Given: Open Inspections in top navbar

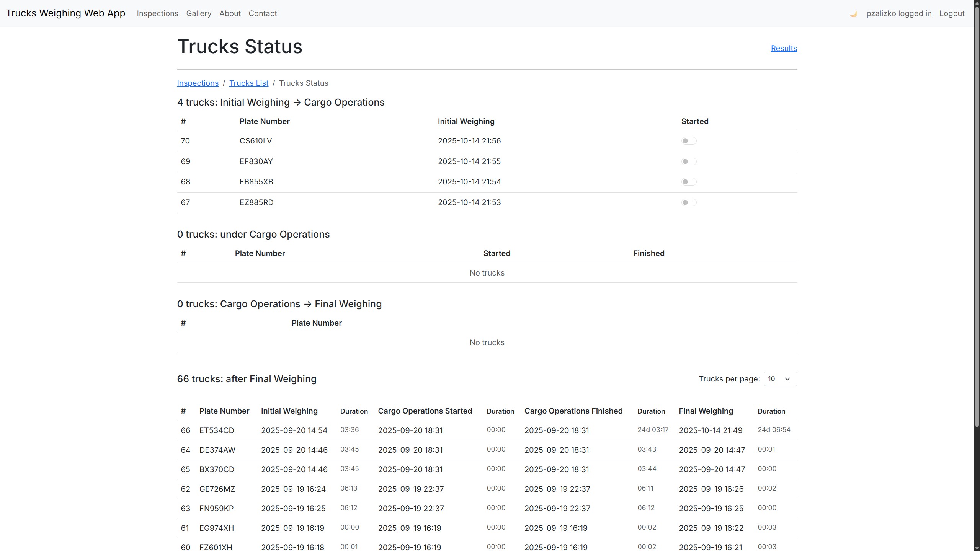Looking at the screenshot, I should [x=157, y=13].
